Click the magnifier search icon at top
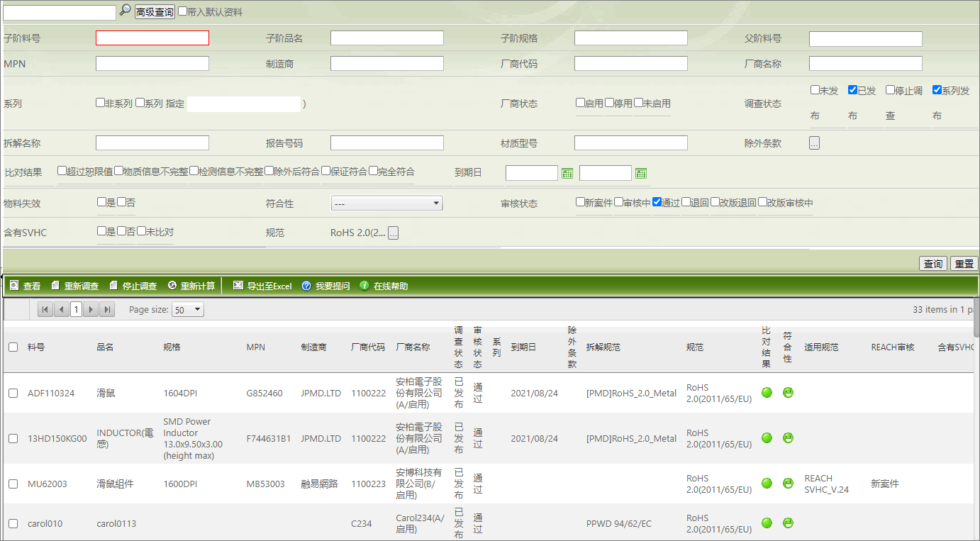Viewport: 980px width, 541px height. pos(125,11)
